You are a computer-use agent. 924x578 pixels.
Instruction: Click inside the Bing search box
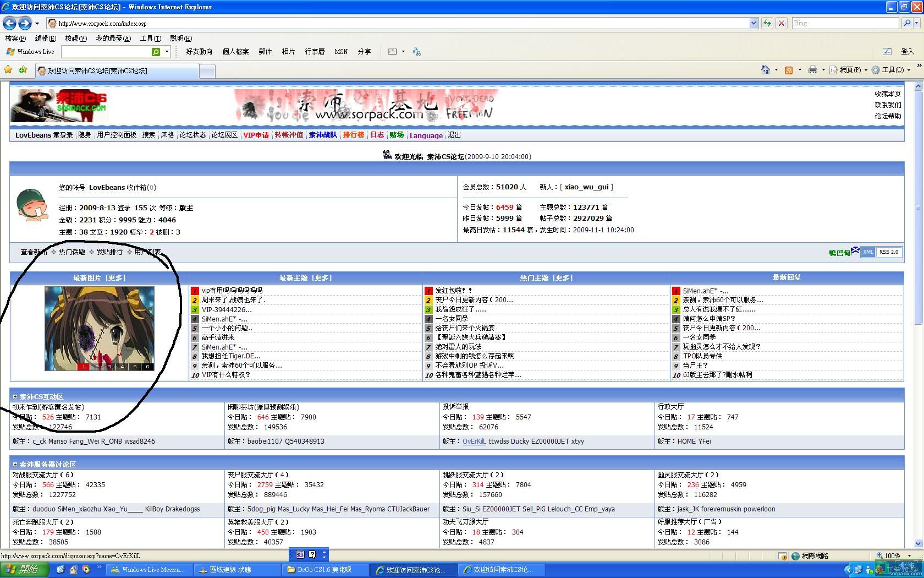(844, 23)
